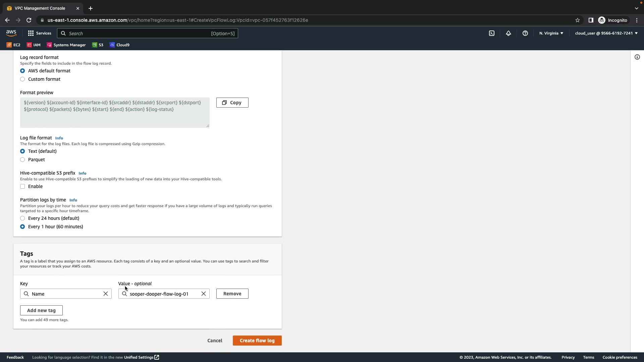The image size is (644, 362).
Task: Open the Cloud9 shortcut
Action: click(x=119, y=45)
